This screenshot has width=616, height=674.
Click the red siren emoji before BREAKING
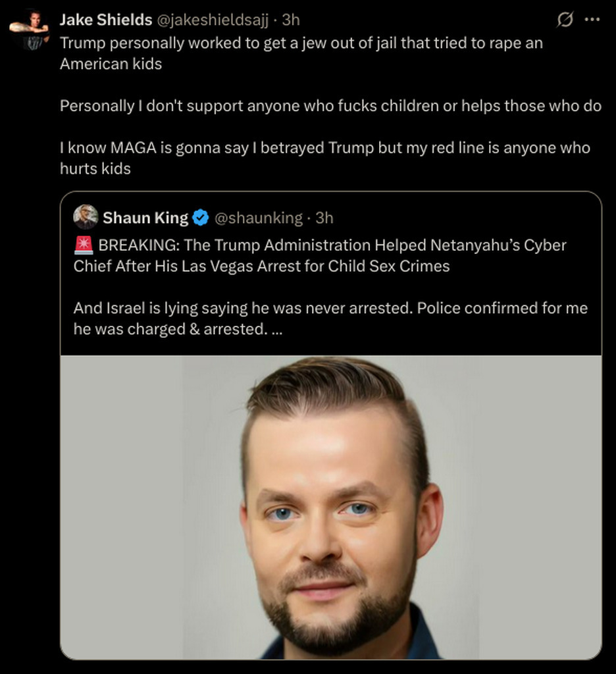tap(84, 246)
